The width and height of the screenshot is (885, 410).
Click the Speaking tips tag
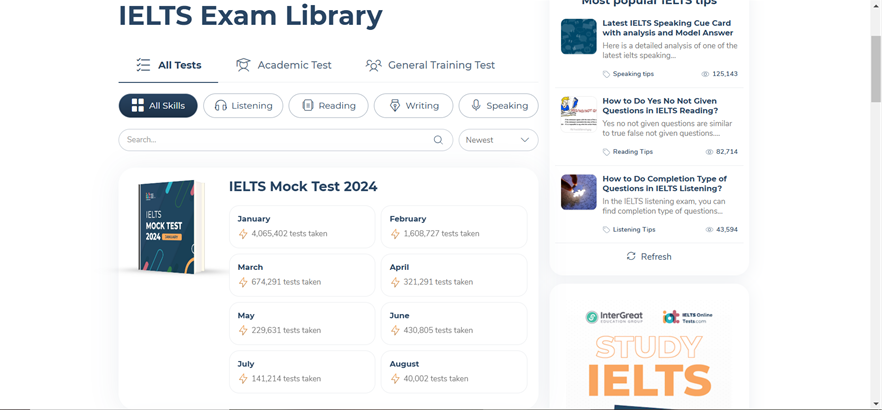tap(633, 74)
